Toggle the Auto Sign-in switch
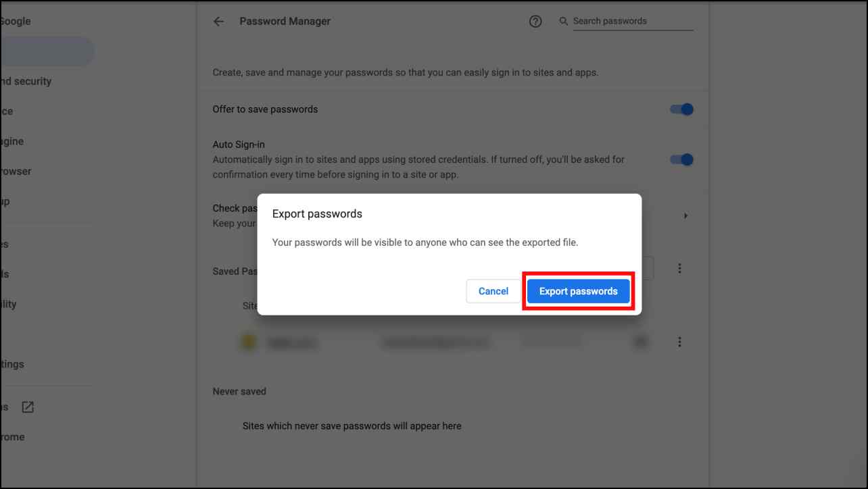 pos(681,160)
